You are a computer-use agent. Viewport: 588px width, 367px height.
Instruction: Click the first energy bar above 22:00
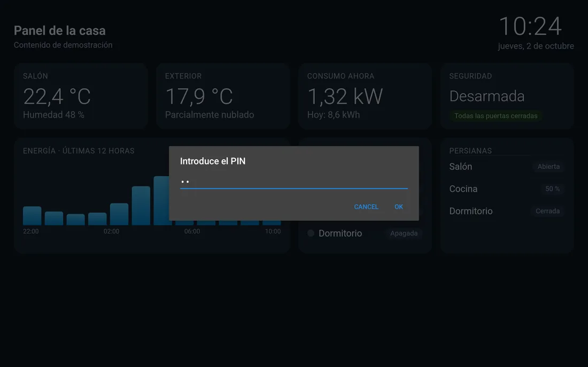pyautogui.click(x=32, y=216)
